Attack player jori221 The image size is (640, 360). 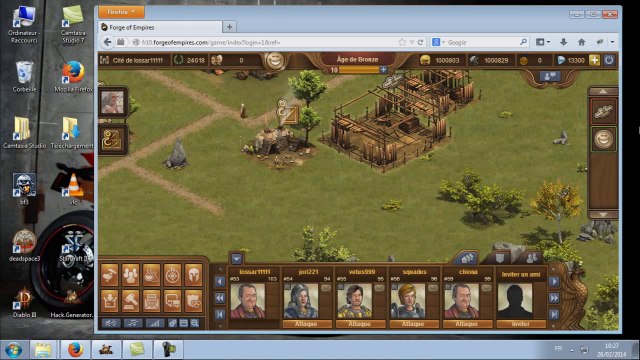click(x=306, y=324)
